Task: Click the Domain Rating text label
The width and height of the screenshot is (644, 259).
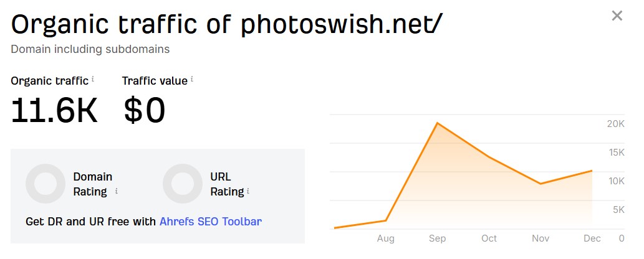Action: (x=93, y=184)
